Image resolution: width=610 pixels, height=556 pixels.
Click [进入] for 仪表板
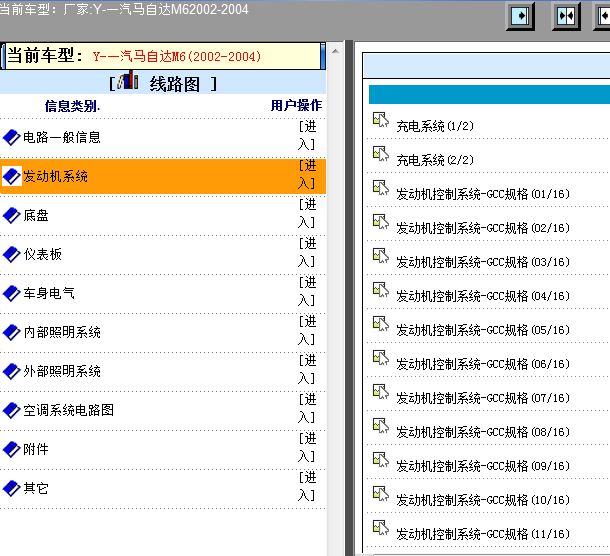click(x=307, y=252)
